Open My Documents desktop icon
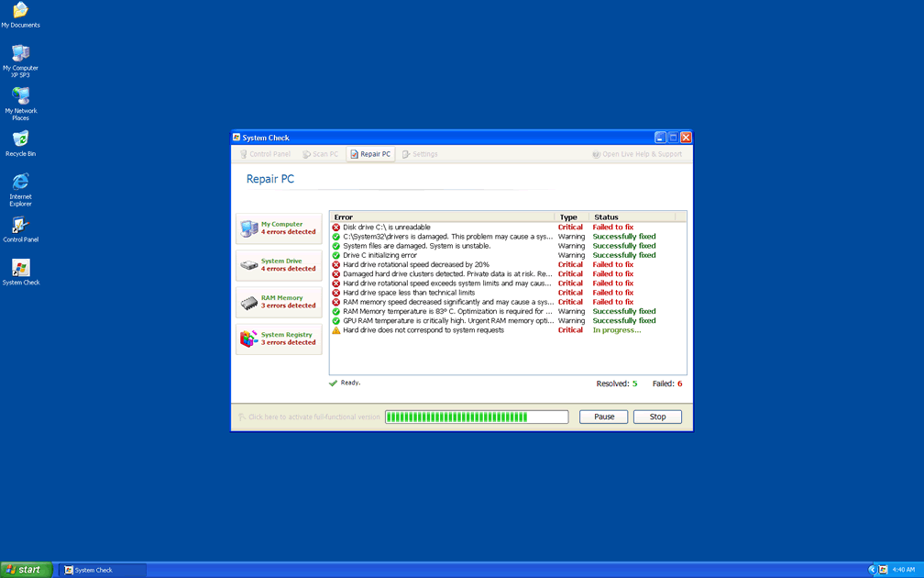 (x=20, y=12)
